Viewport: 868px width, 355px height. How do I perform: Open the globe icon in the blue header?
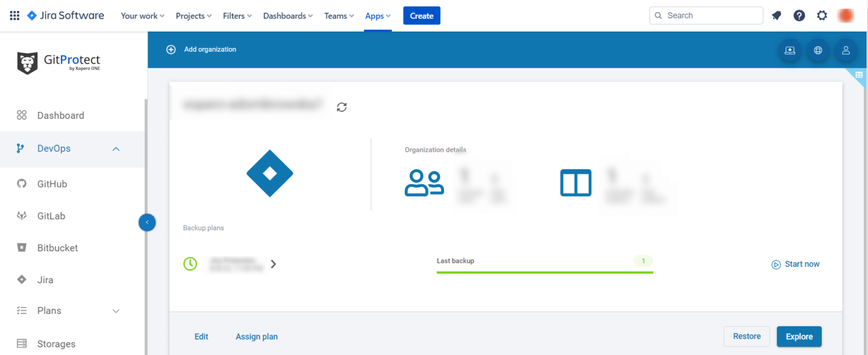coord(818,50)
